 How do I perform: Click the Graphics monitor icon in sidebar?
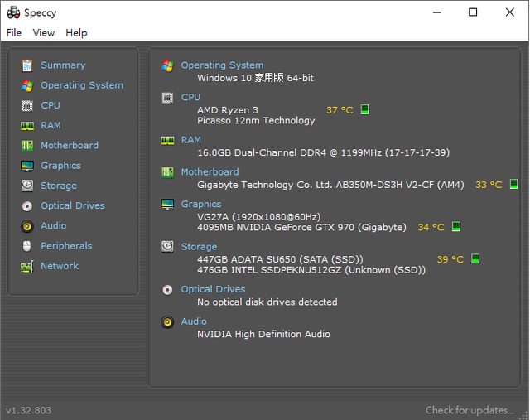click(x=27, y=166)
